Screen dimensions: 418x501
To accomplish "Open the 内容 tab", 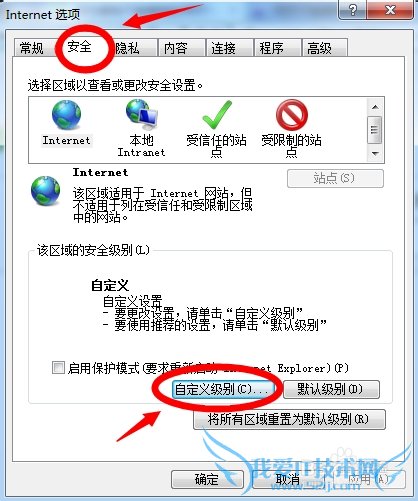I will tap(175, 48).
